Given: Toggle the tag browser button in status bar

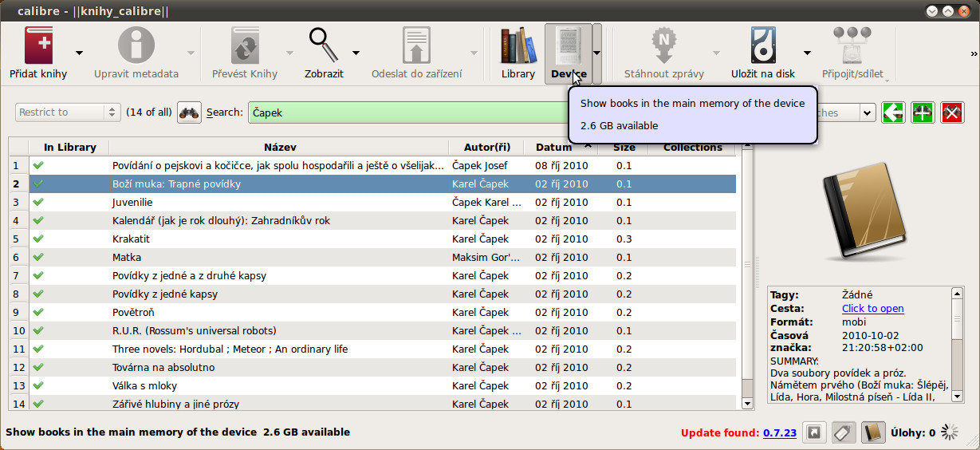Looking at the screenshot, I should click(x=844, y=432).
